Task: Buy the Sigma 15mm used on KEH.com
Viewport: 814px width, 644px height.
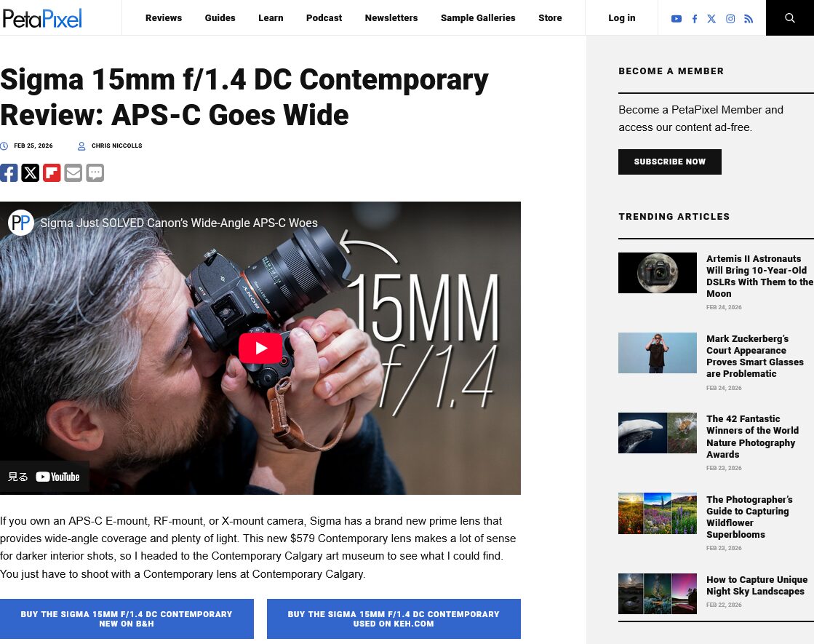Action: pyautogui.click(x=394, y=619)
